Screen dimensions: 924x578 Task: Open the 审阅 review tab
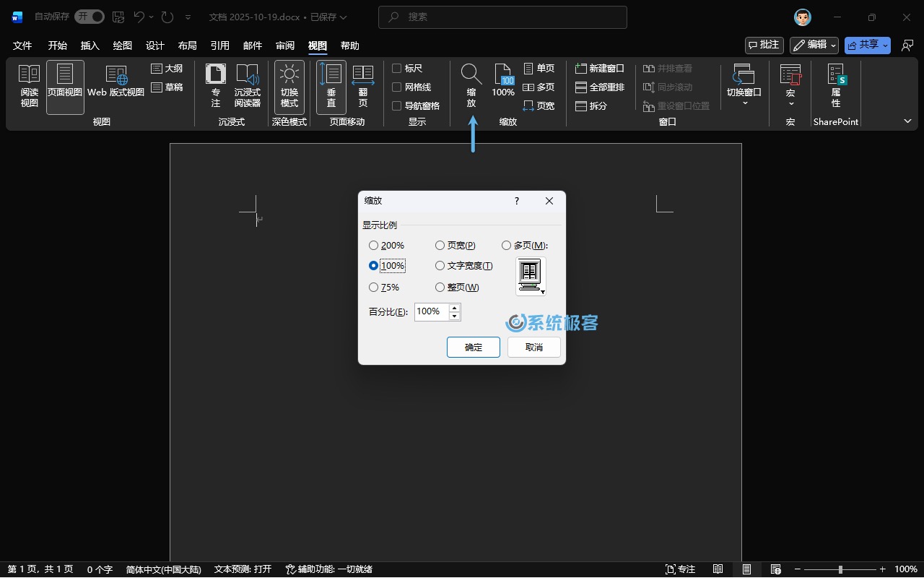tap(285, 46)
